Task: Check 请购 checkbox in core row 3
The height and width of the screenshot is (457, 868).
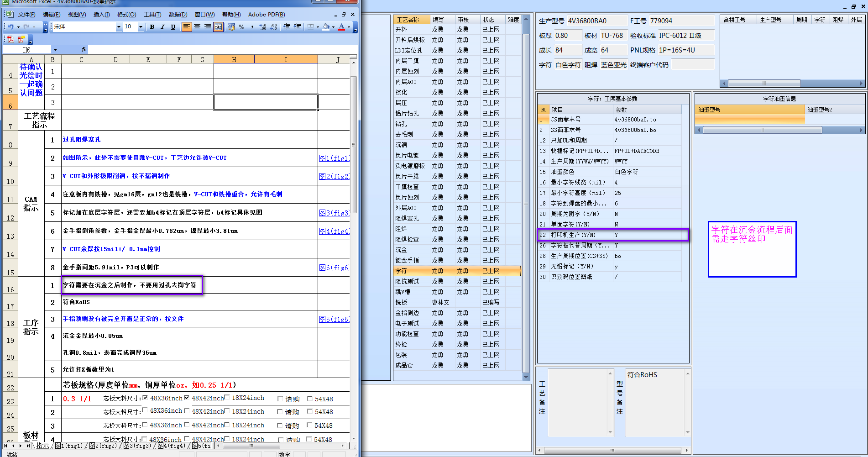Action: pyautogui.click(x=280, y=425)
